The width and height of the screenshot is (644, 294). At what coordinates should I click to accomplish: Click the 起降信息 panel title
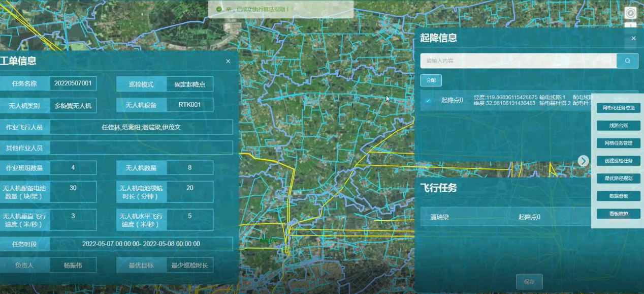tap(438, 38)
